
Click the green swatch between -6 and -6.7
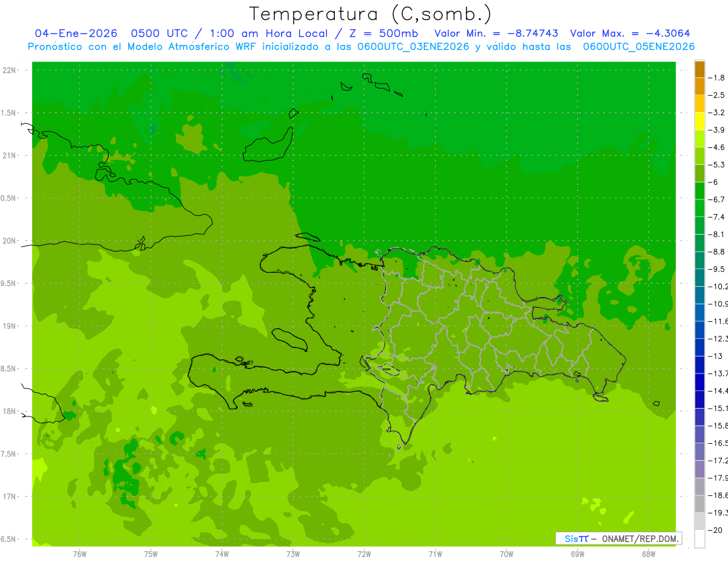pos(699,191)
